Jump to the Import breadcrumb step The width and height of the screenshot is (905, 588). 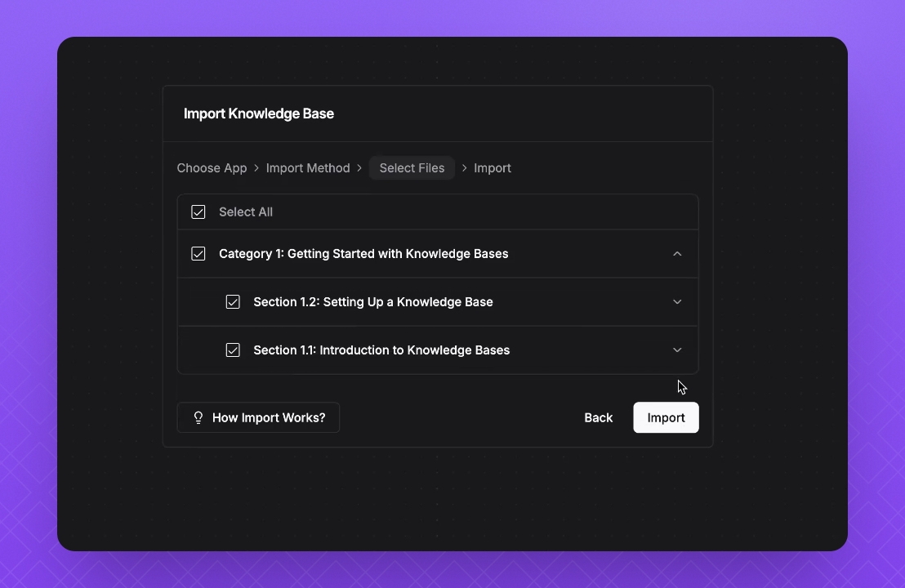493,168
